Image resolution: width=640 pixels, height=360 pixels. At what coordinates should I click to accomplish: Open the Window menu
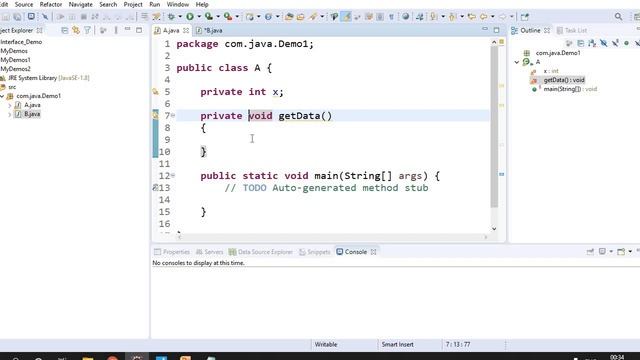tap(178, 4)
